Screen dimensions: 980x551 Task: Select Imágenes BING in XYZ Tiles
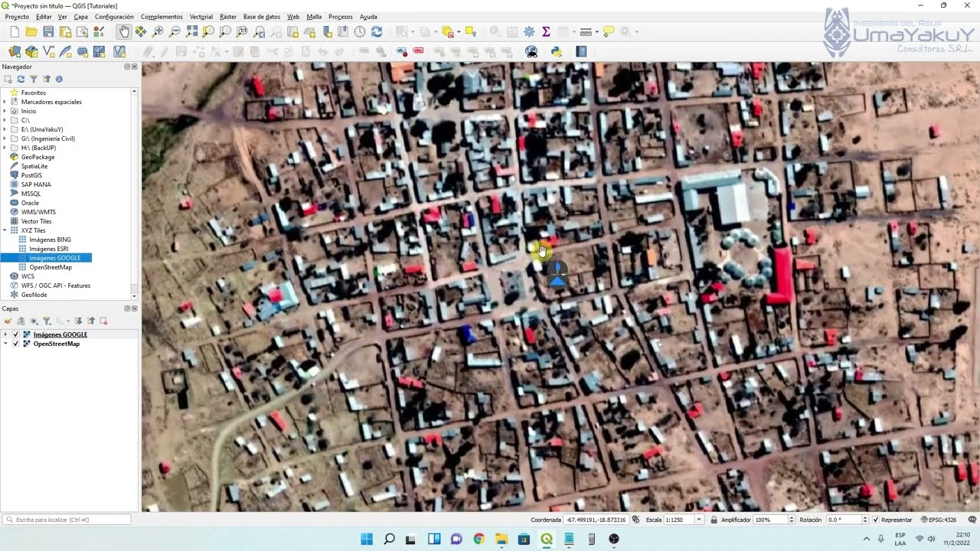(x=50, y=240)
